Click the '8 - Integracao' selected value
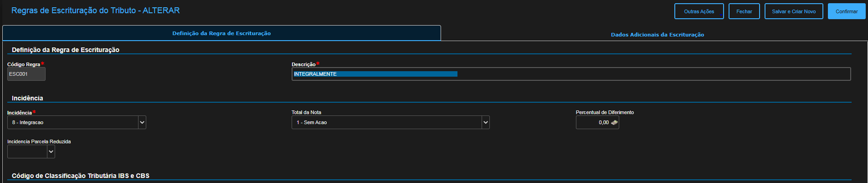 (x=73, y=122)
